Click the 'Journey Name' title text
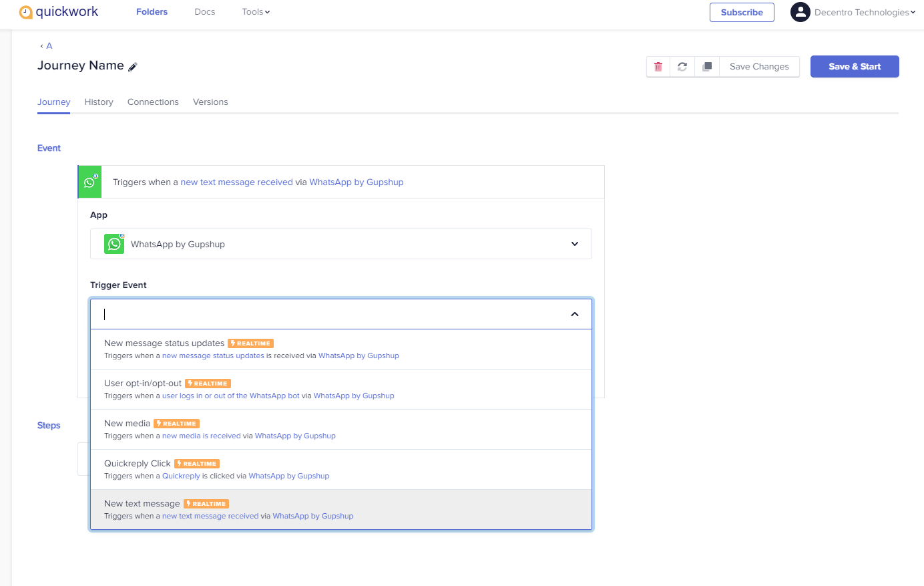924x586 pixels. (81, 65)
